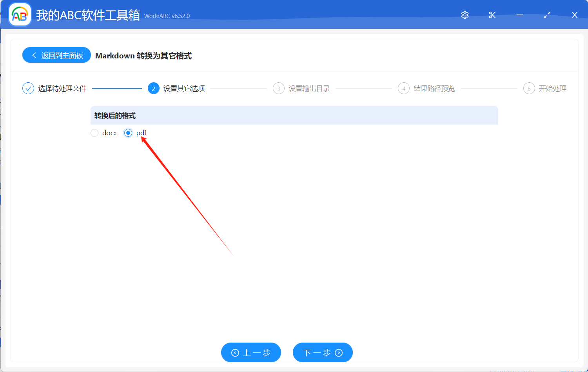Click the numbered circle for step 5
Screen dimensions: 588x372
point(529,88)
